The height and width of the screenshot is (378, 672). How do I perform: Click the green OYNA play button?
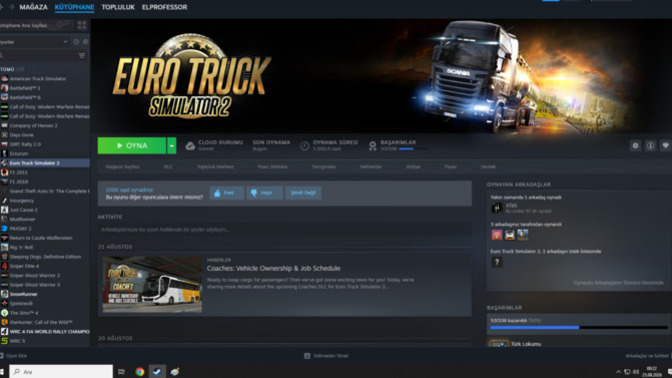[132, 146]
